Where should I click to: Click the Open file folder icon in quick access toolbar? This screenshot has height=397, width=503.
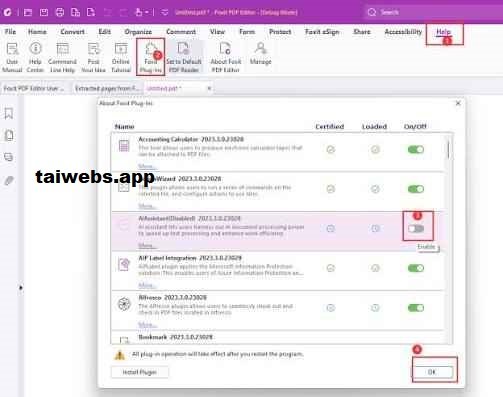point(28,12)
